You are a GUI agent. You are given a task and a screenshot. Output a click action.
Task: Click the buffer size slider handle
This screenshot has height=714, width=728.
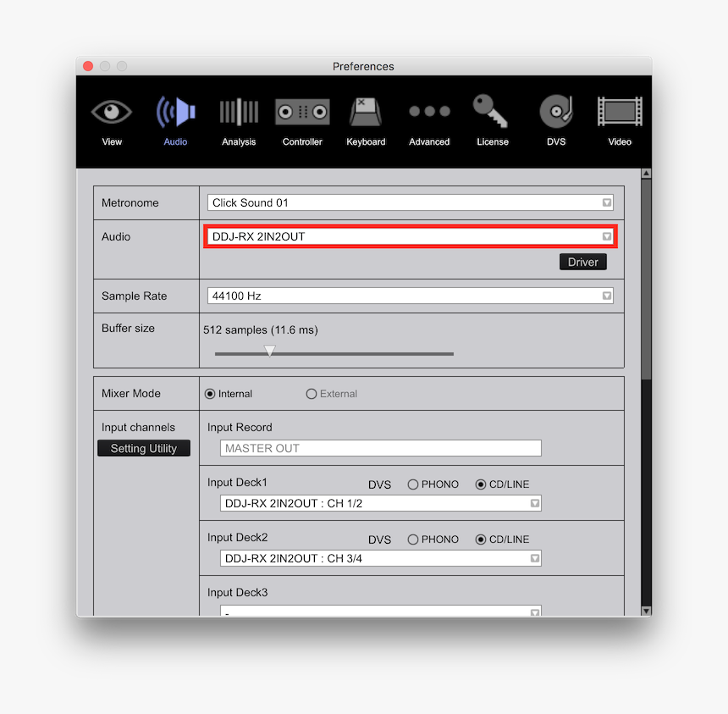tap(270, 351)
